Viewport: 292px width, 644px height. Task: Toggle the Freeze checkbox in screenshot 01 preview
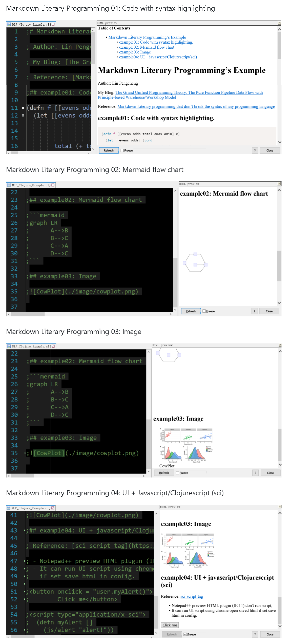click(x=122, y=150)
